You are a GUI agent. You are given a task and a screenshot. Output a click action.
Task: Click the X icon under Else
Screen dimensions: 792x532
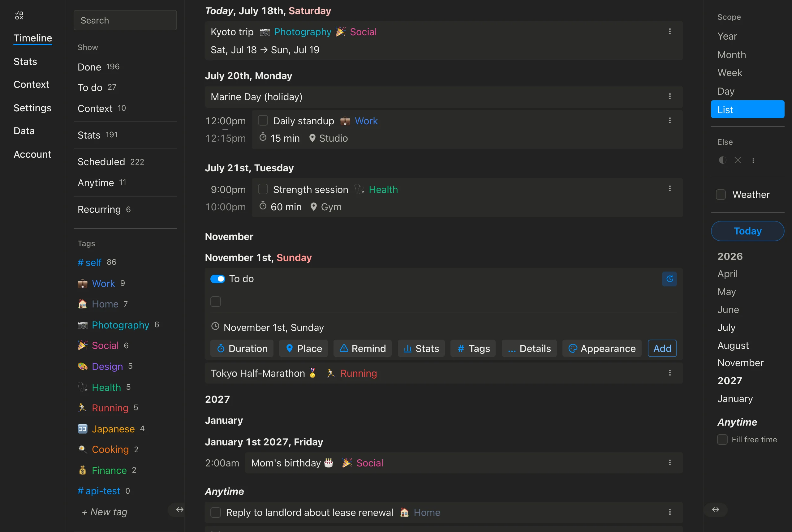pyautogui.click(x=738, y=160)
